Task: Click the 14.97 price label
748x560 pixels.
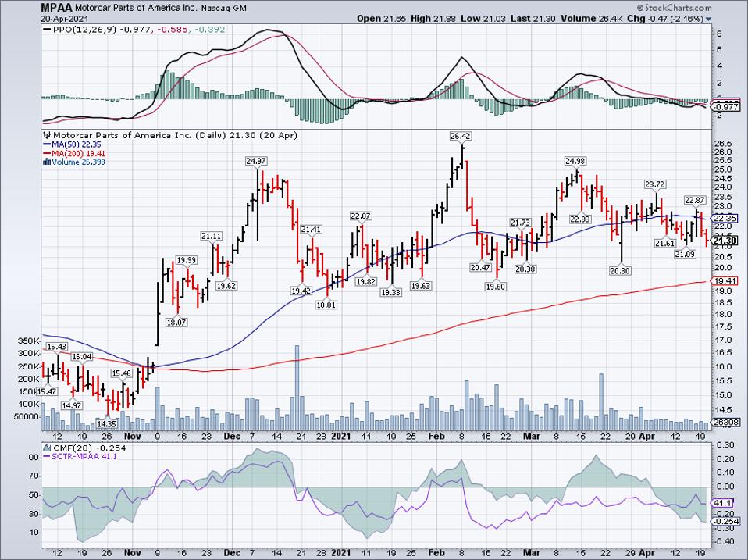Action: tap(72, 406)
